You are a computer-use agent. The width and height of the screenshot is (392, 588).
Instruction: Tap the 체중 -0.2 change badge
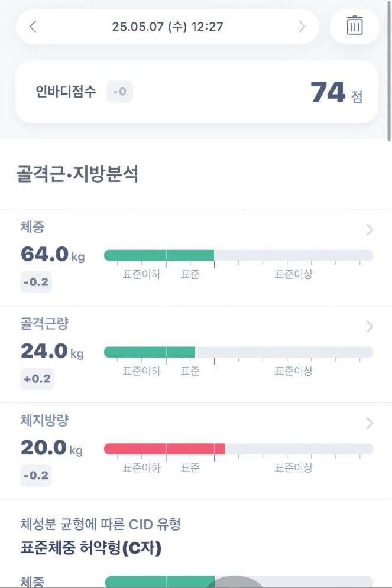[x=36, y=282]
